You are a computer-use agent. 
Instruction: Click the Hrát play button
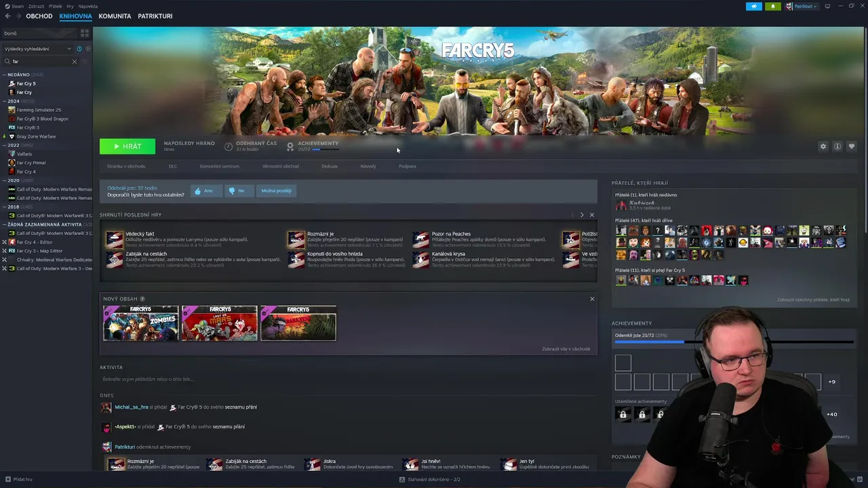(127, 146)
